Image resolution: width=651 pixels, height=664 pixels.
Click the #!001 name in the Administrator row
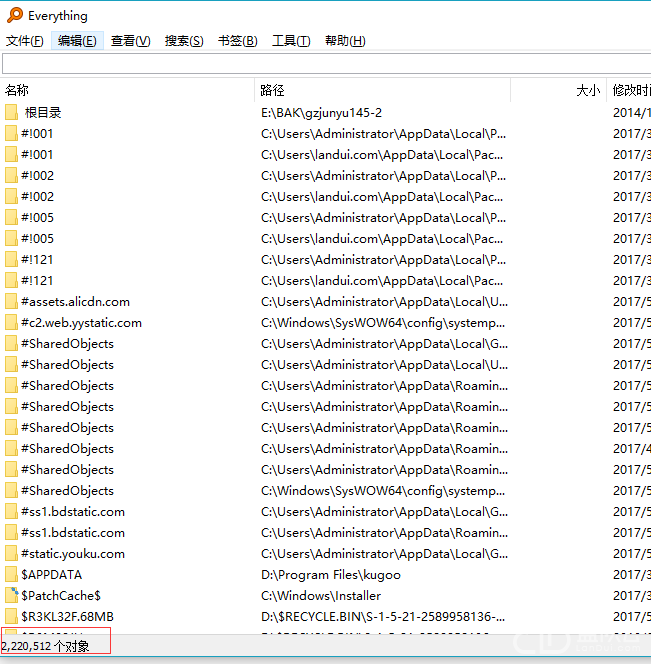point(37,134)
